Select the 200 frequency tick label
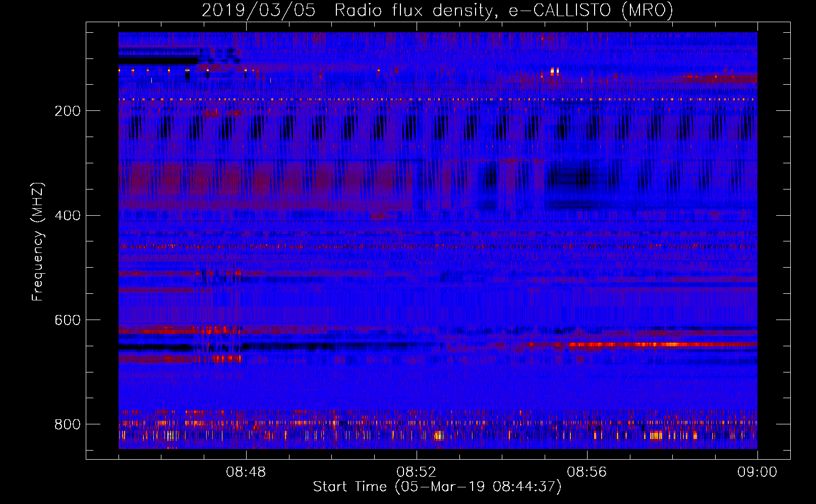Image resolution: width=816 pixels, height=504 pixels. (68, 111)
